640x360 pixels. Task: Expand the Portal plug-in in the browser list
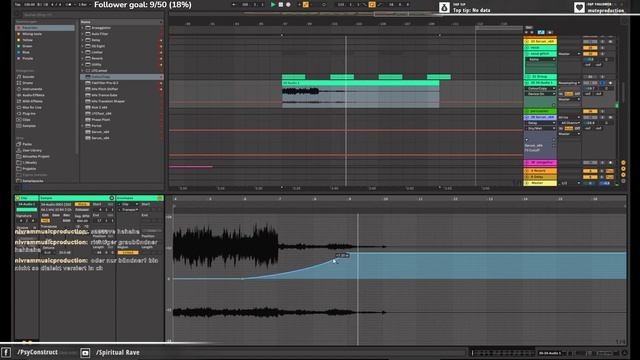click(82, 126)
